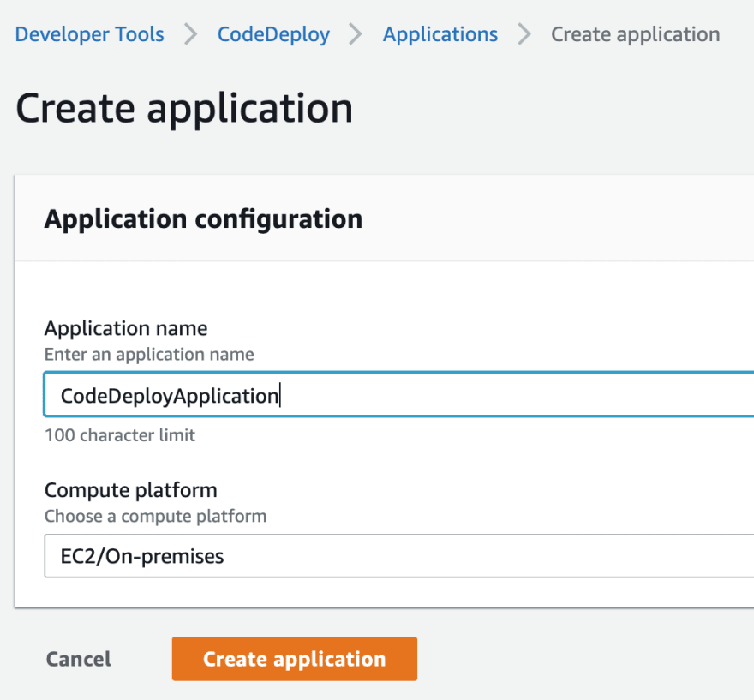The width and height of the screenshot is (754, 700).
Task: Click the 'Application configuration' heading
Action: [203, 219]
